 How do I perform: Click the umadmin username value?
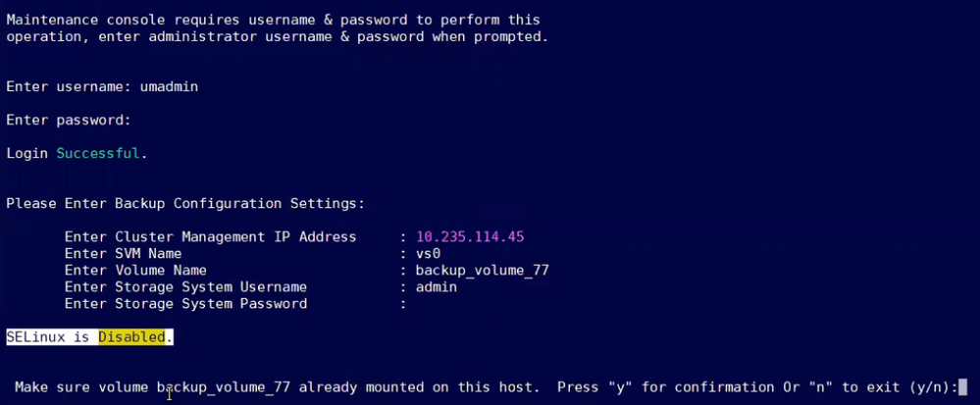168,86
